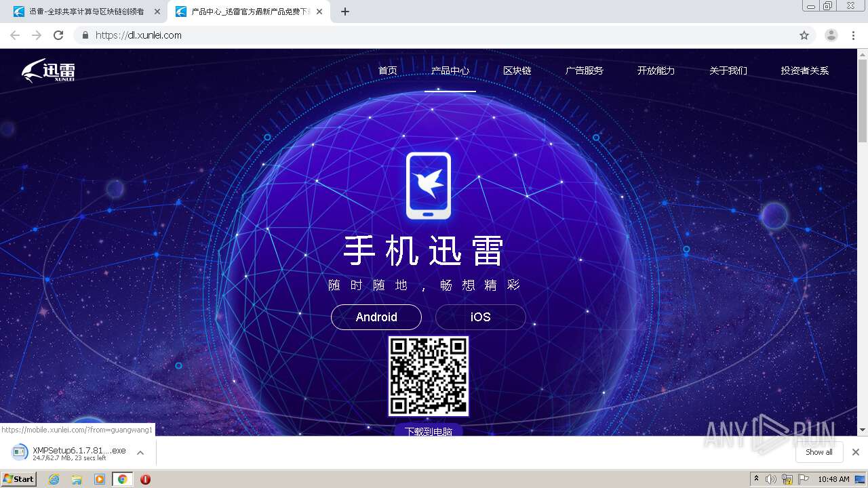Image resolution: width=868 pixels, height=488 pixels.
Task: Close the first tab 迅雷-全球共享计算
Action: tap(157, 12)
